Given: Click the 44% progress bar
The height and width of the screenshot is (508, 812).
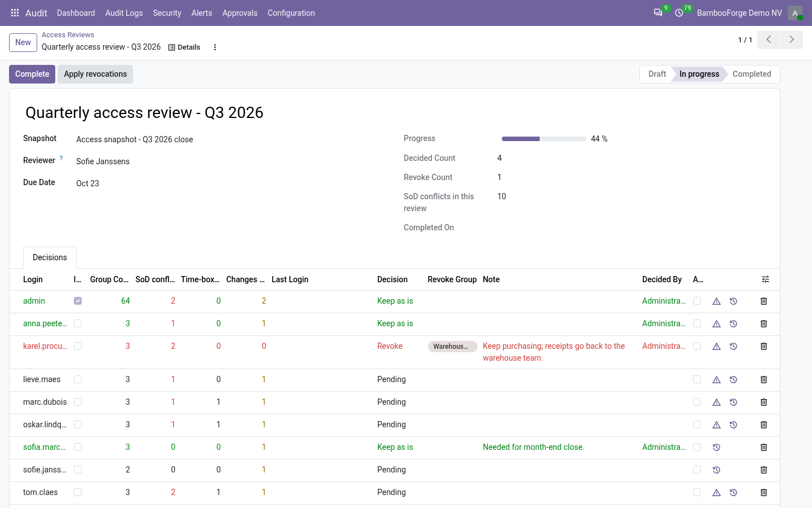Looking at the screenshot, I should 544,139.
